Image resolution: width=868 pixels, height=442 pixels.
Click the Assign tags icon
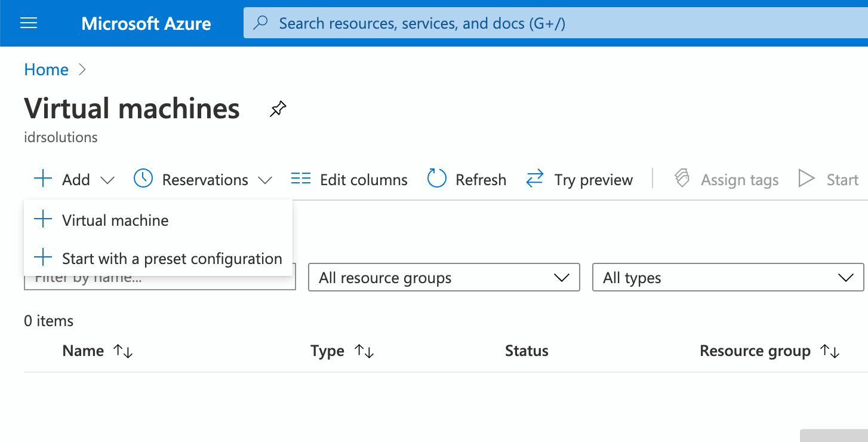(681, 179)
